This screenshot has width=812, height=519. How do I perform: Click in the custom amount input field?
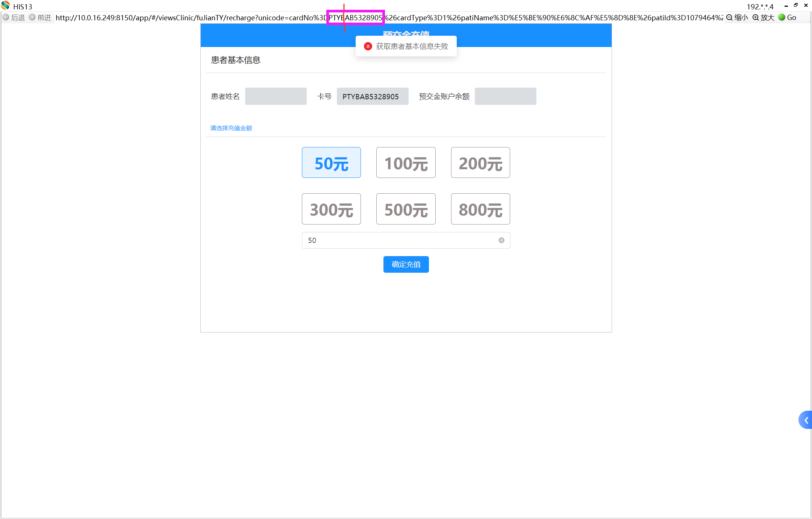point(398,240)
